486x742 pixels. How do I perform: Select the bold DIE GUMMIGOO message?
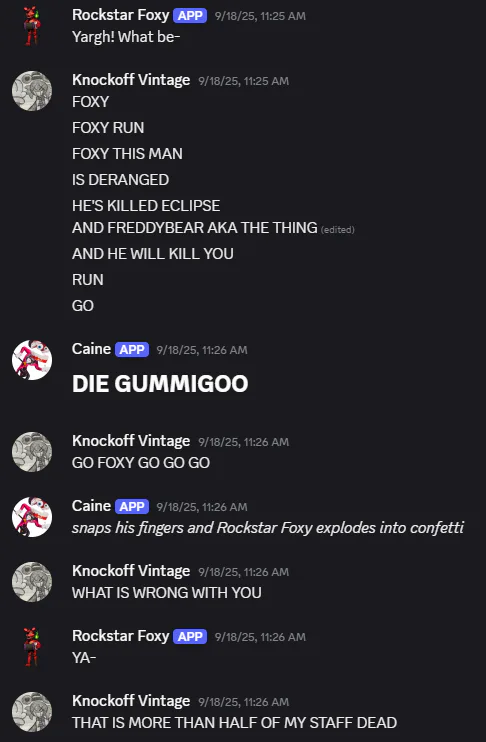pyautogui.click(x=160, y=383)
